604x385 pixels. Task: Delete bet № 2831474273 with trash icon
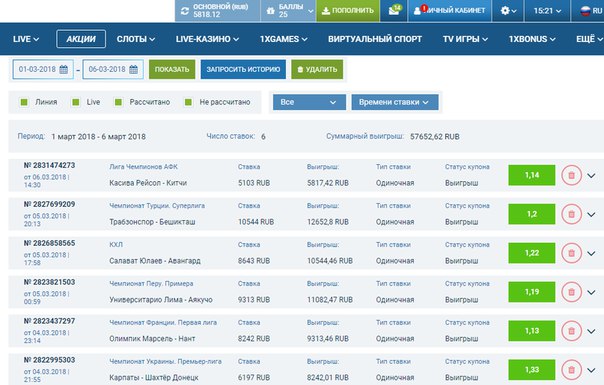pos(571,175)
